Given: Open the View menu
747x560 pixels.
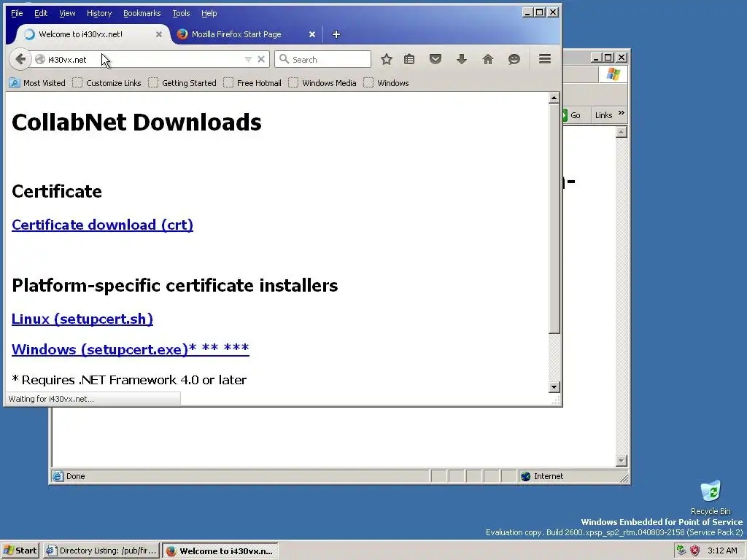Looking at the screenshot, I should point(67,13).
